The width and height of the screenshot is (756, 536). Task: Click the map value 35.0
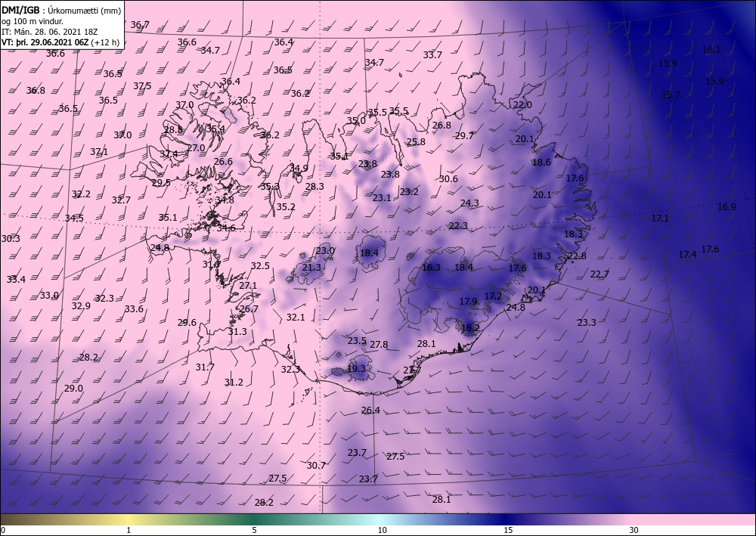coord(356,120)
